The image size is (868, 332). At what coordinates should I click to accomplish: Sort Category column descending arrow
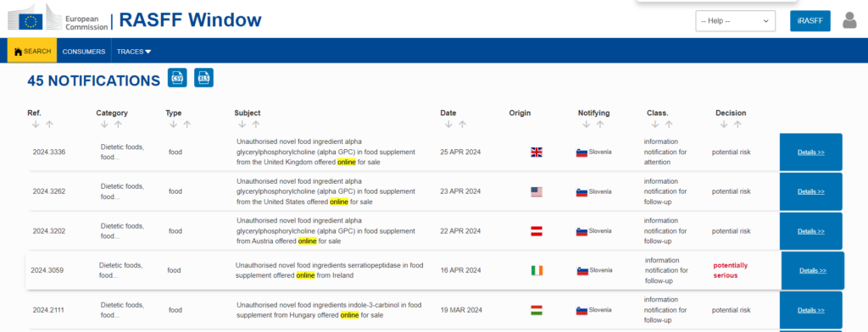point(104,125)
